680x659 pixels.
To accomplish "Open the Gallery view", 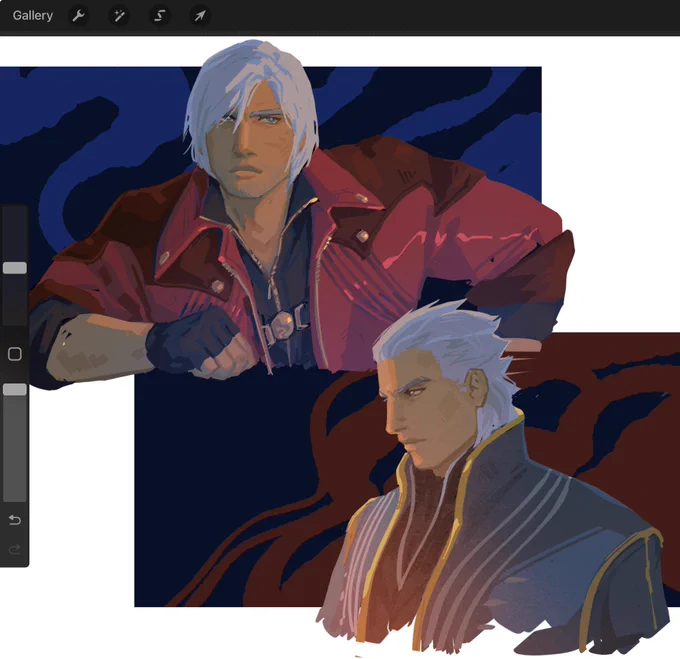I will click(33, 16).
